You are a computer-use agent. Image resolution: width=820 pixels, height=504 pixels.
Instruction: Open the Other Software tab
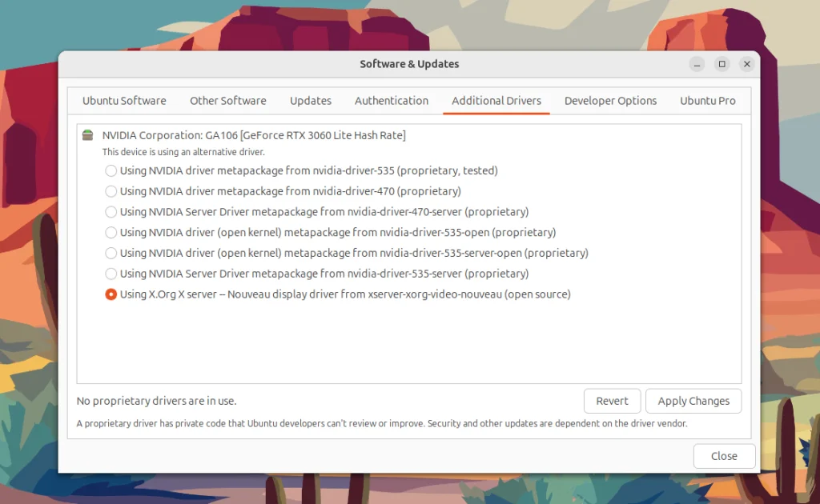coord(228,101)
